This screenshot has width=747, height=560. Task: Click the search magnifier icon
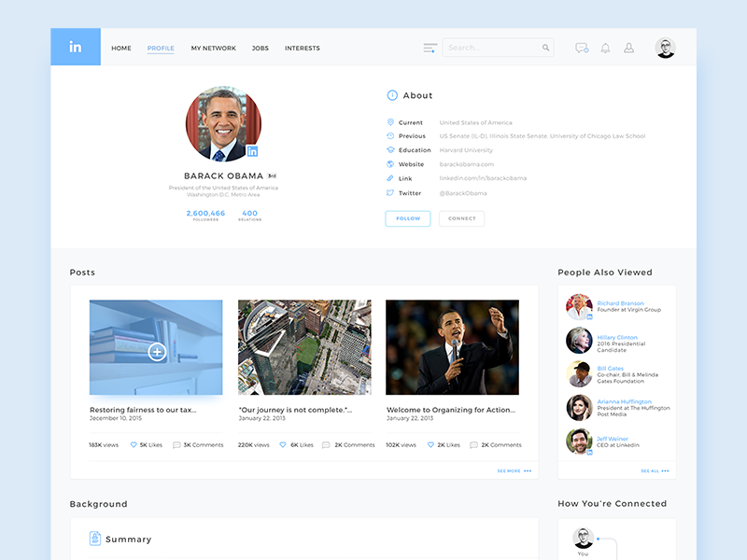click(545, 47)
